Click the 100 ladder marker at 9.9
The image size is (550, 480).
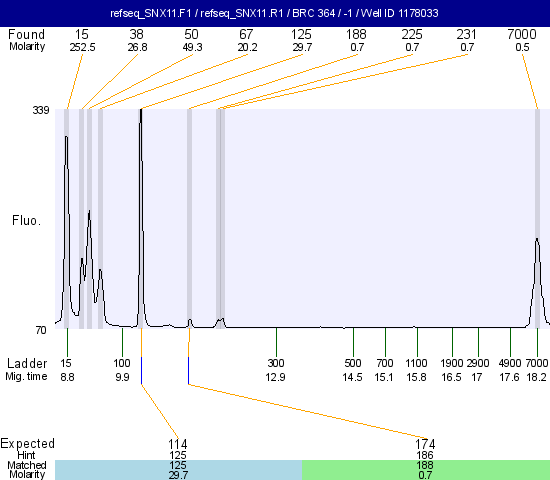tap(122, 363)
